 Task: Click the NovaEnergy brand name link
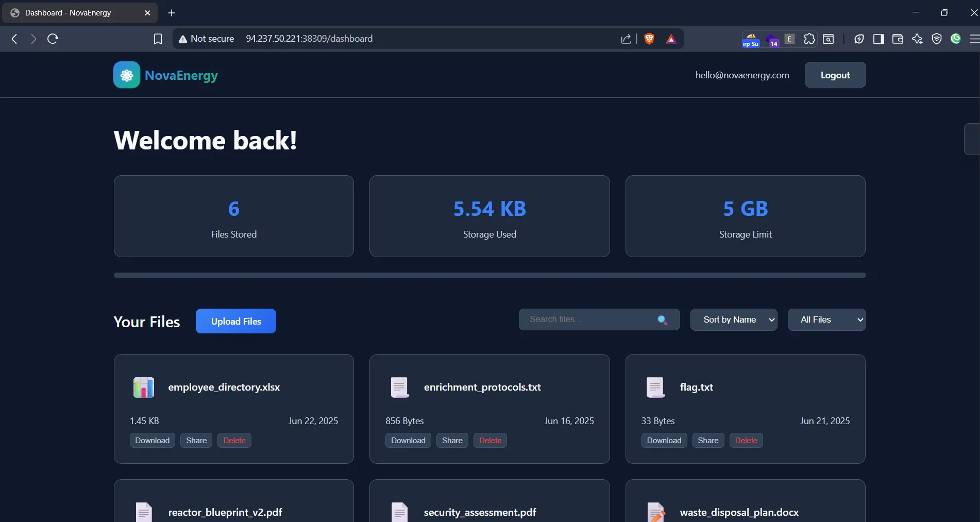pos(181,76)
